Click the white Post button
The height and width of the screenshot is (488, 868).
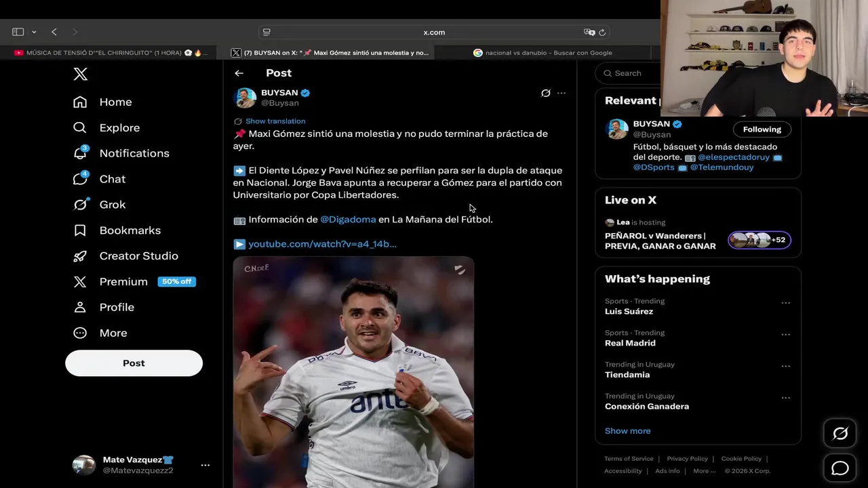(x=134, y=363)
